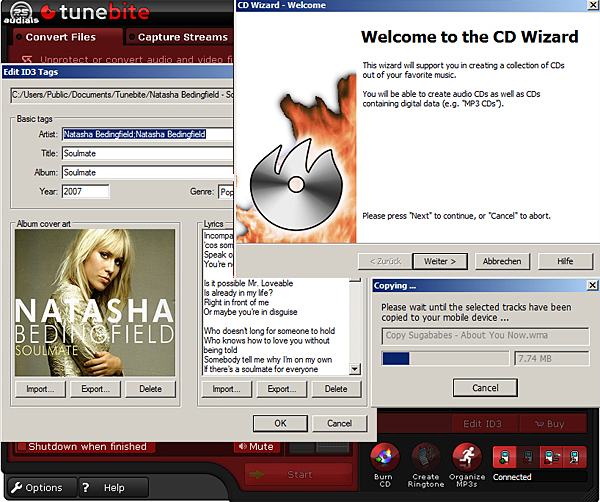Click add-to-device icon with green plus
600x502 pixels.
click(x=504, y=457)
